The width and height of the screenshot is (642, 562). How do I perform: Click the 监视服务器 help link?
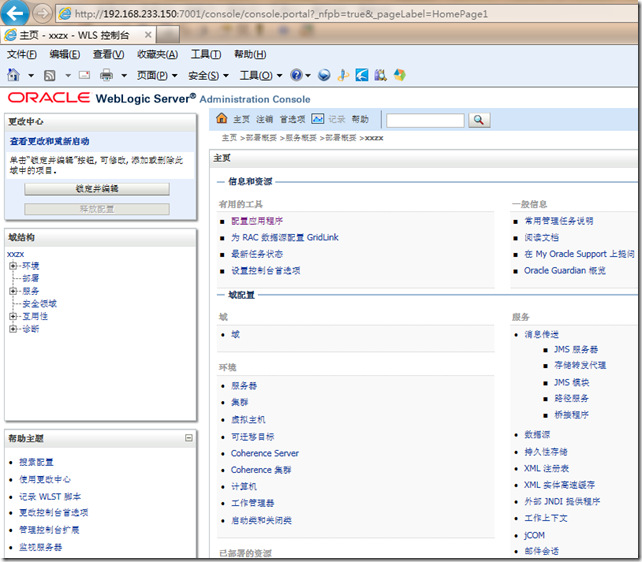[x=41, y=547]
